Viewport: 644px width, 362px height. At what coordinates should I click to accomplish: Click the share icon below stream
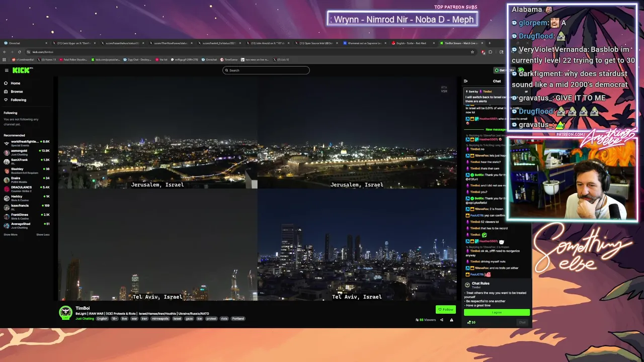[442, 320]
